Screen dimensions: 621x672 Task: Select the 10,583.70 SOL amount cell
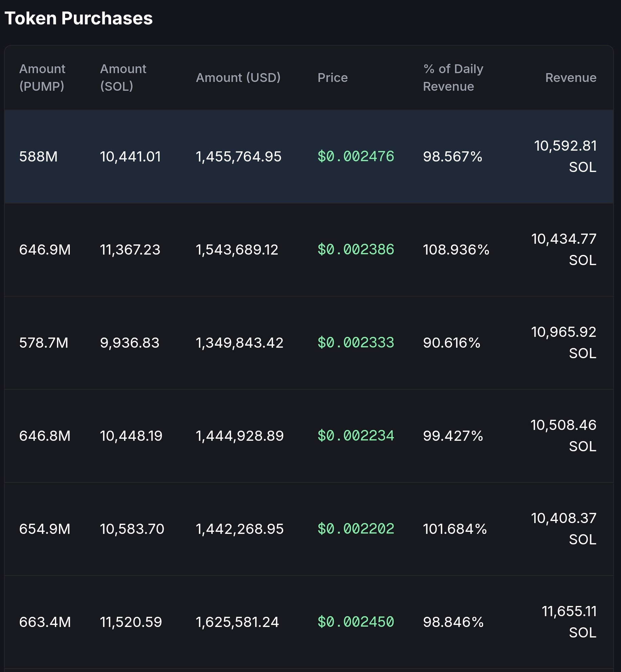132,529
